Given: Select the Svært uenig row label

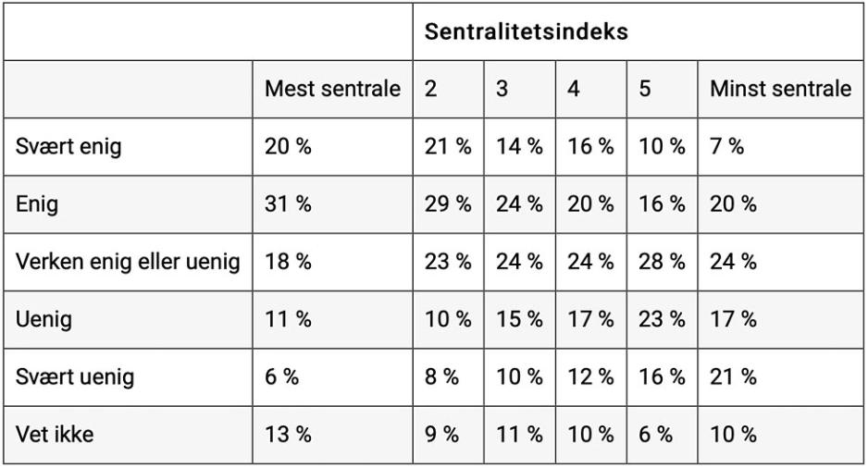Looking at the screenshot, I should [x=75, y=376].
